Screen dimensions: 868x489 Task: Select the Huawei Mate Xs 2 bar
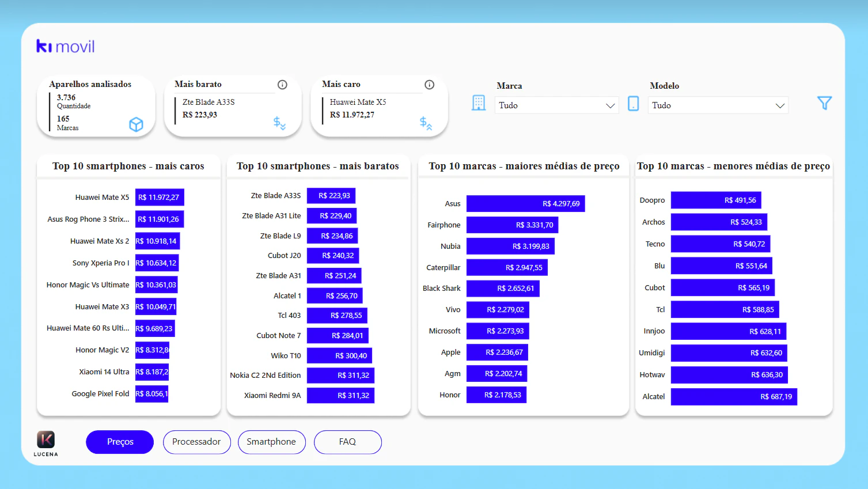[157, 241]
